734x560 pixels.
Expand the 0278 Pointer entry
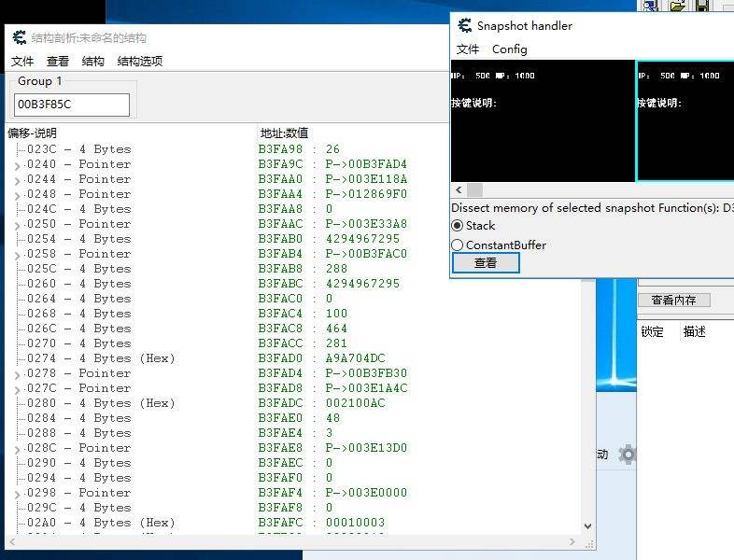click(17, 374)
